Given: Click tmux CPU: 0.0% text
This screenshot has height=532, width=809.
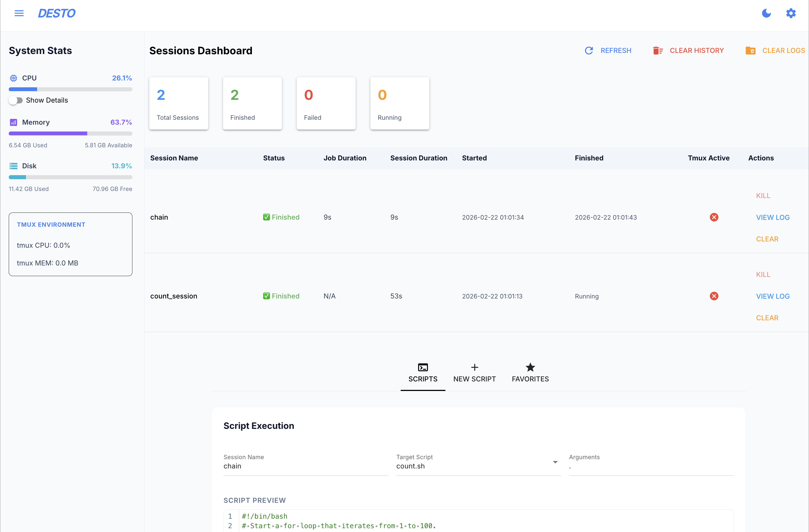Looking at the screenshot, I should point(43,245).
